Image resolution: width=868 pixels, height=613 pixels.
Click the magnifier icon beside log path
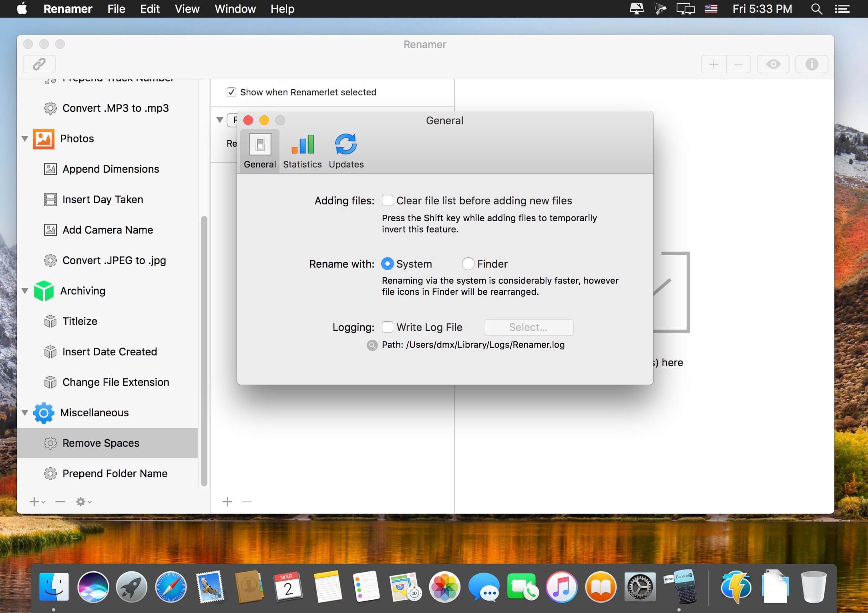pyautogui.click(x=372, y=345)
